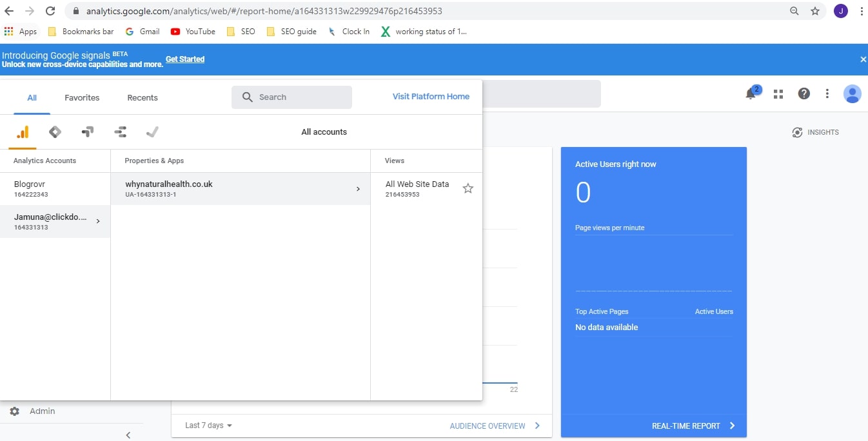
Task: Open notifications via the bell icon
Action: pos(749,93)
